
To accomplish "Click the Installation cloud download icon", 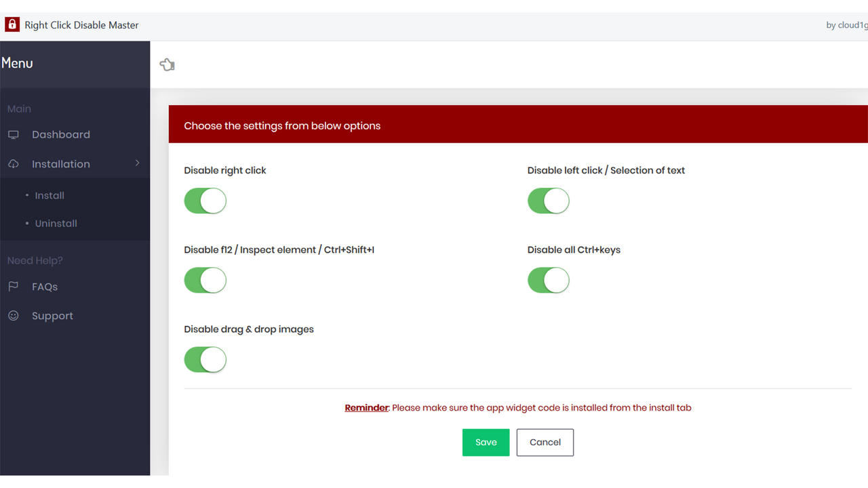I will 14,164.
